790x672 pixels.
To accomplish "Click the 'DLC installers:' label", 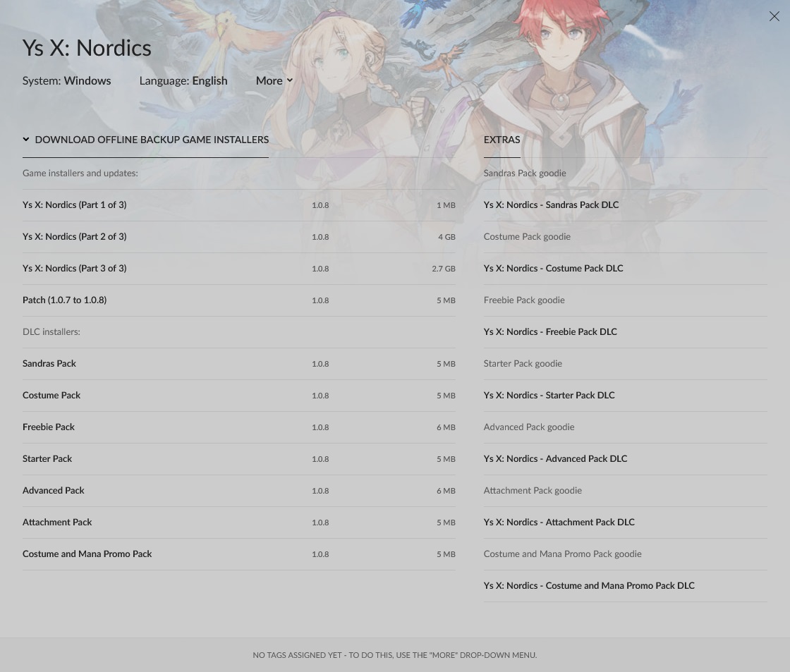I will coord(51,332).
